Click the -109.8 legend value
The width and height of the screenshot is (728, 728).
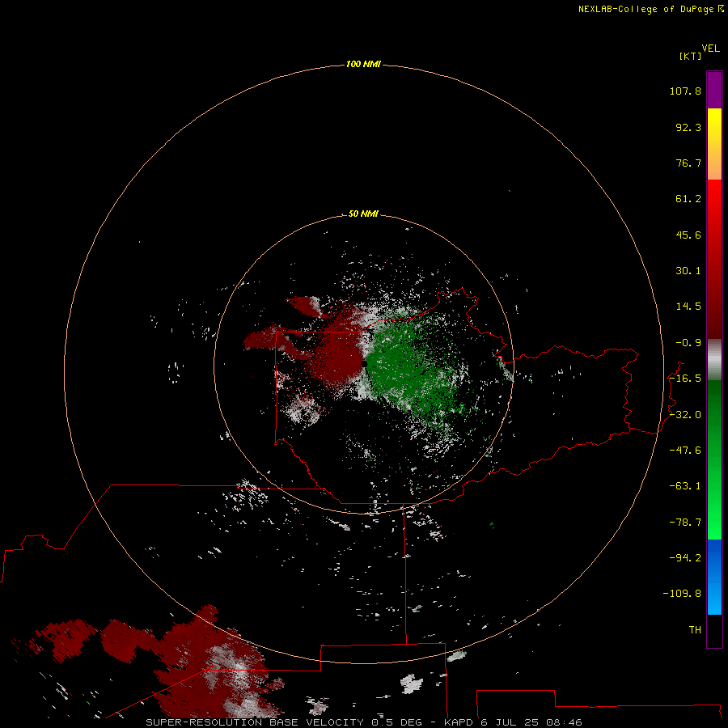[x=682, y=594]
